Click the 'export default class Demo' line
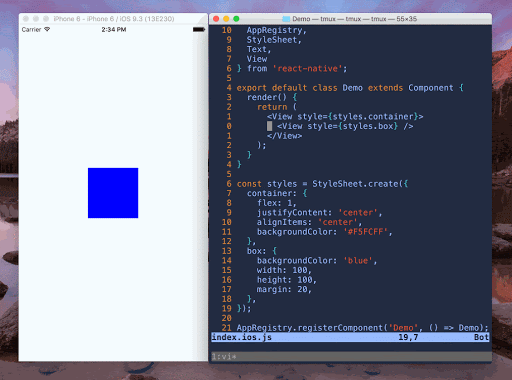This screenshot has width=512, height=380. [350, 88]
